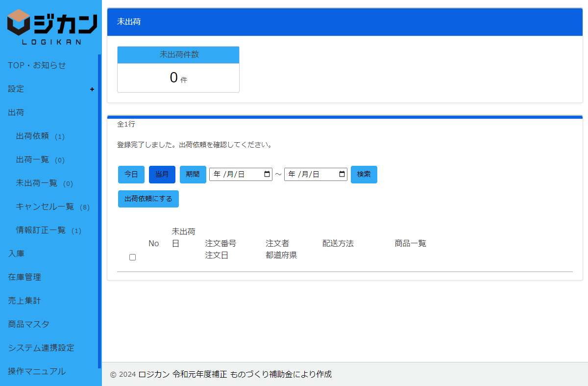Click the 当月 filter button
The height and width of the screenshot is (386, 588).
[162, 175]
